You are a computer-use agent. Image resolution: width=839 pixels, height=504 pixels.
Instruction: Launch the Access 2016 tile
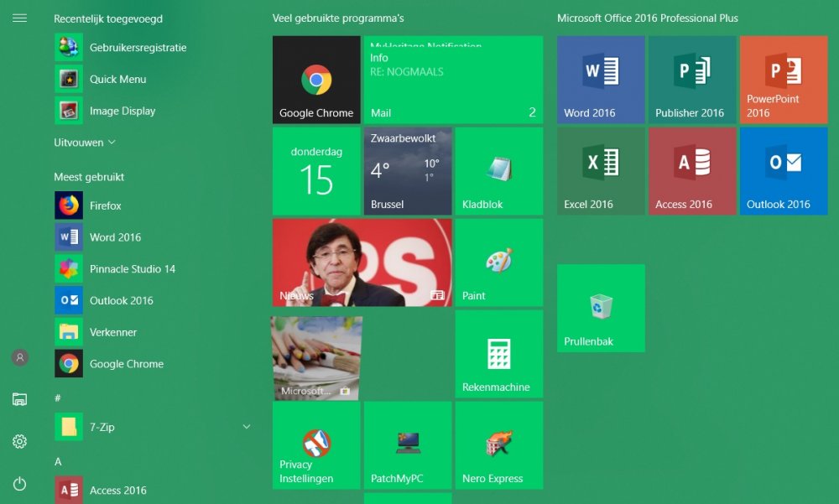pyautogui.click(x=692, y=171)
